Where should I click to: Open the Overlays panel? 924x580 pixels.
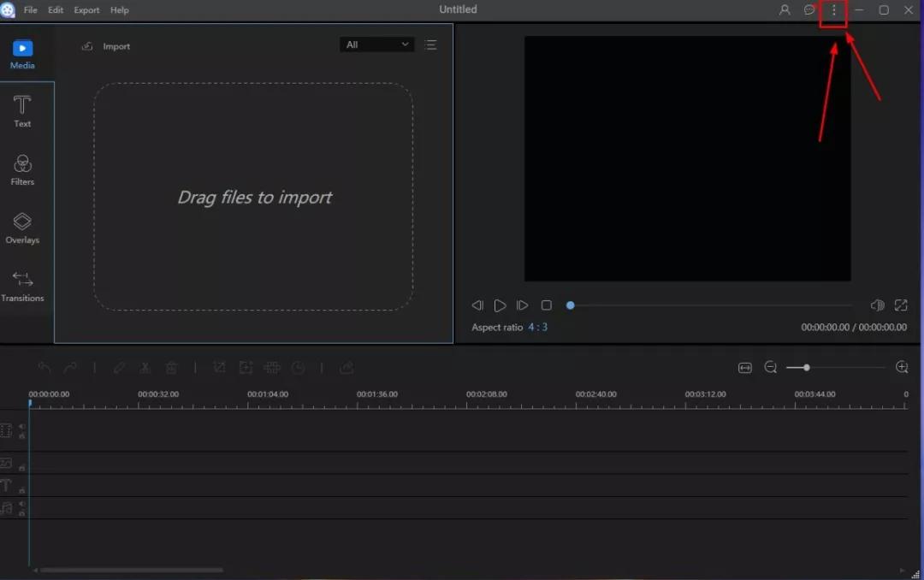[x=22, y=228]
